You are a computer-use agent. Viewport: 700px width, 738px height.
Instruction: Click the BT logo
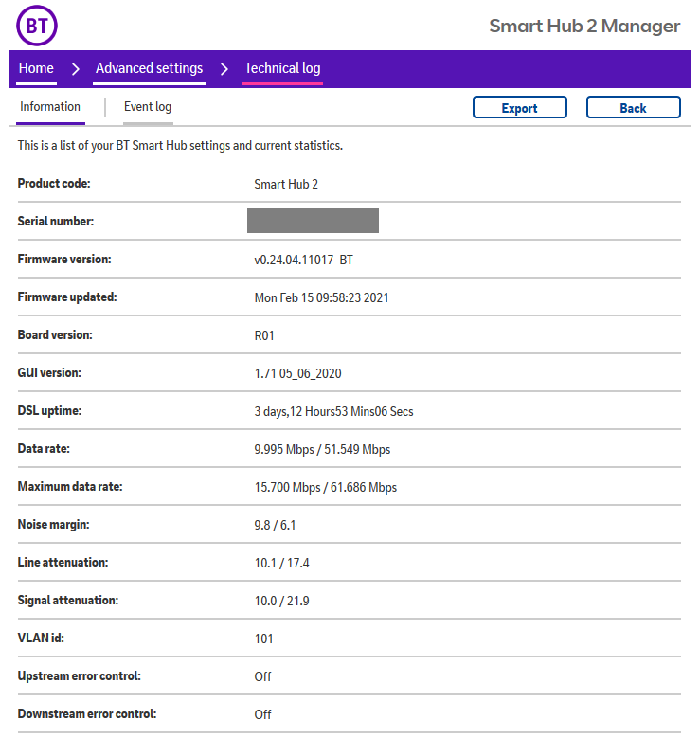[37, 26]
